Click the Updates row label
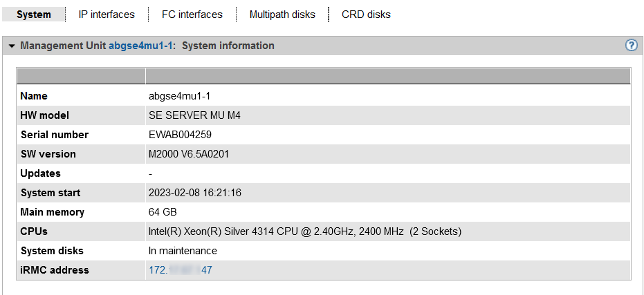Screen dimensions: 644x295 point(41,173)
